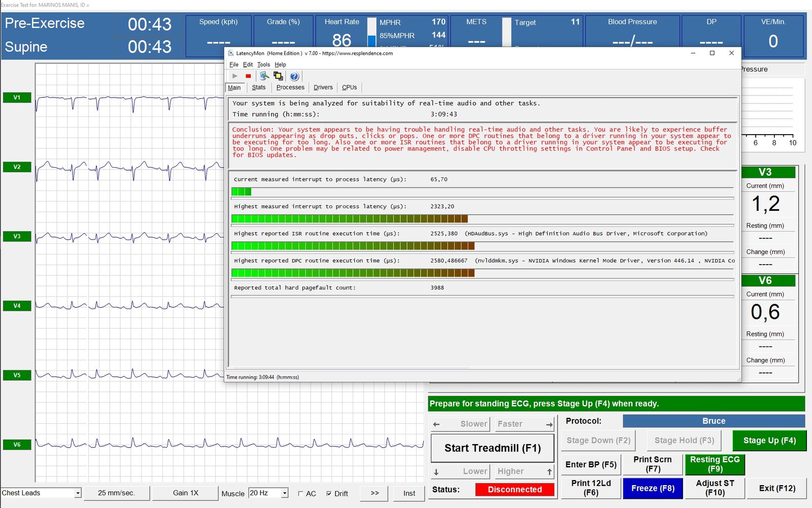Click Start Treadmill (F1) button
The image size is (812, 508).
pos(492,448)
